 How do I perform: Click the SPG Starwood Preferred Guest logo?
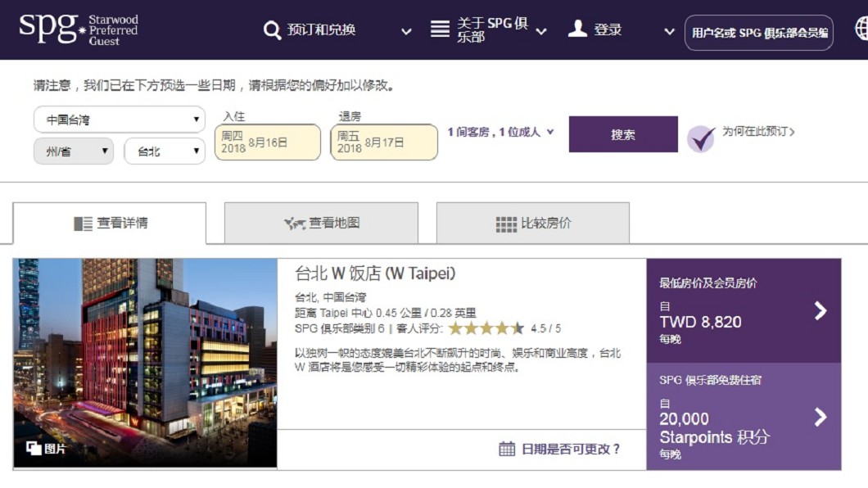point(78,29)
